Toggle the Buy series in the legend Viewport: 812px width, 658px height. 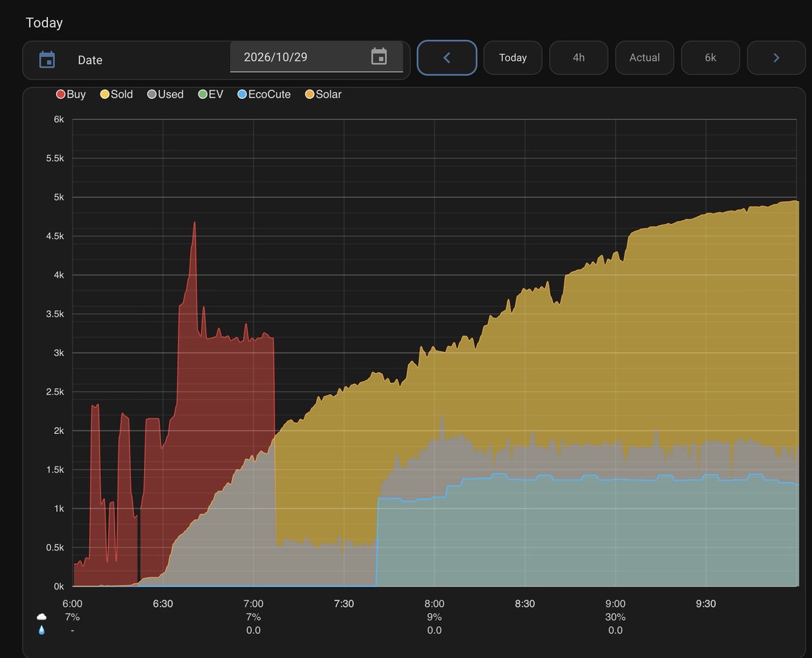coord(71,95)
